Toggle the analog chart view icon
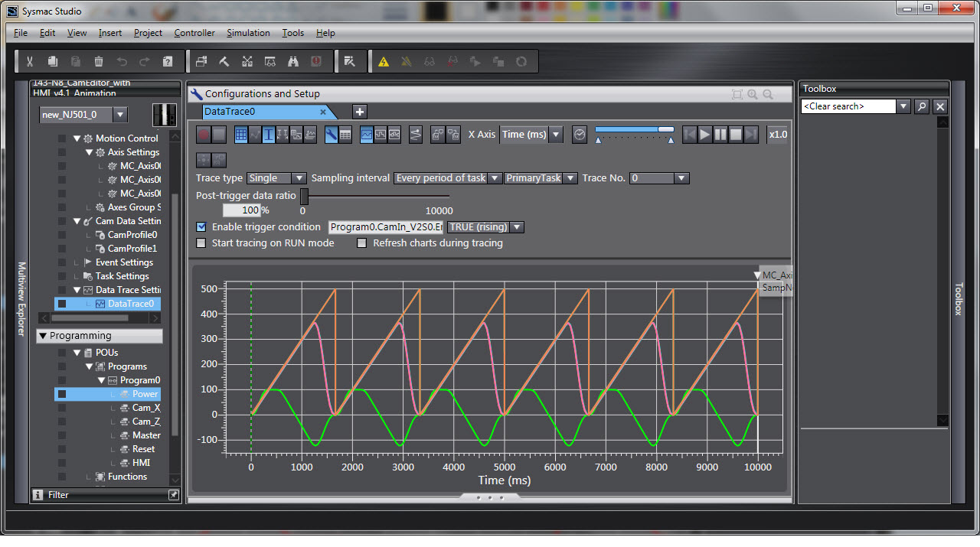 367,135
